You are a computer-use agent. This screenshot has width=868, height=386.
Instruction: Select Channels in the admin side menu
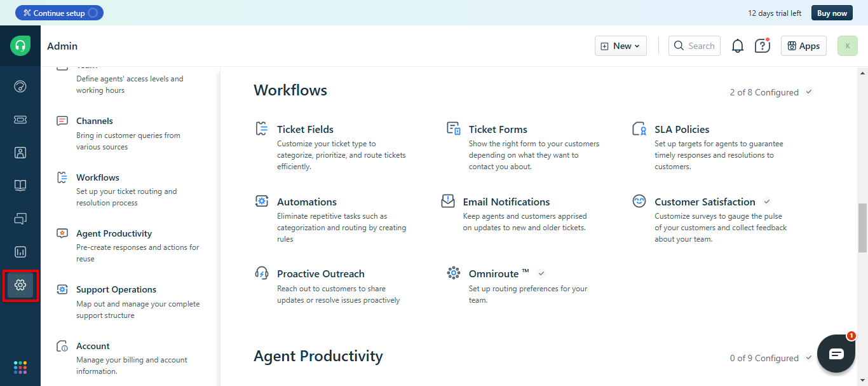(95, 121)
